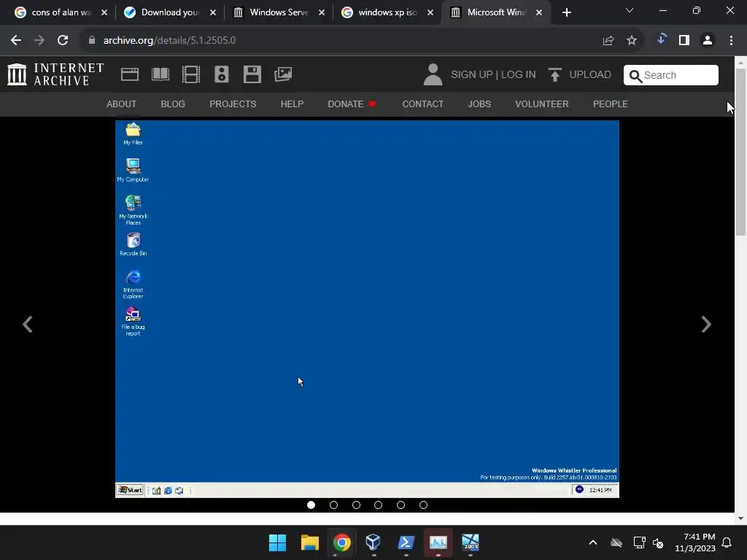Viewport: 747px width, 560px height.
Task: Click LOG IN link
Action: [x=519, y=75]
